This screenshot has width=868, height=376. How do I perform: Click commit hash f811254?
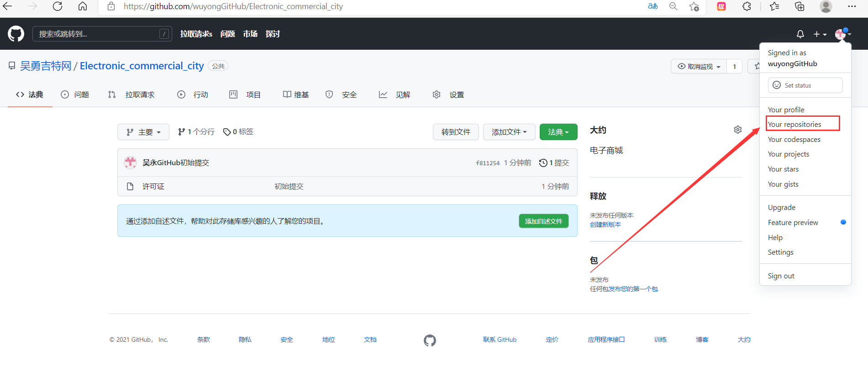488,163
